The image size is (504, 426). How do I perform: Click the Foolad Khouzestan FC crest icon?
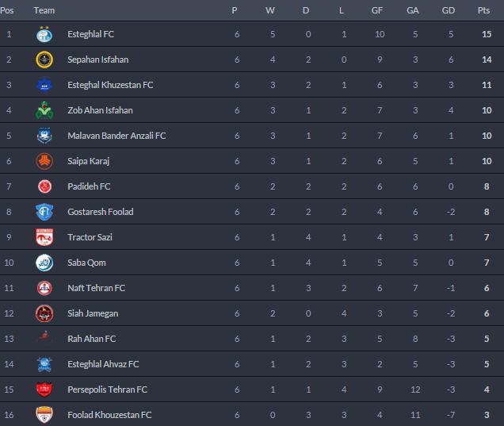[x=44, y=415]
